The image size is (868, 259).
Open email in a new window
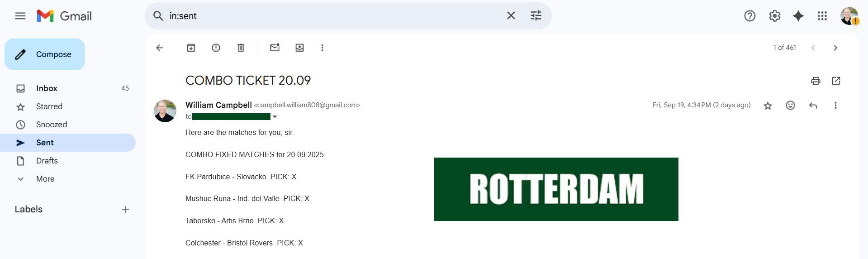tap(836, 81)
